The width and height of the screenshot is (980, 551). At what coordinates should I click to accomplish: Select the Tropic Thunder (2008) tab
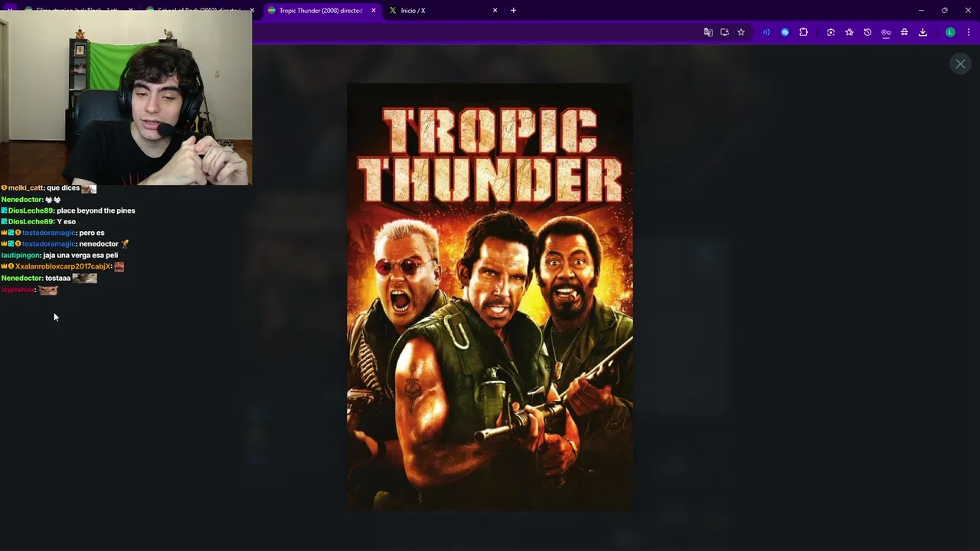[x=320, y=10]
